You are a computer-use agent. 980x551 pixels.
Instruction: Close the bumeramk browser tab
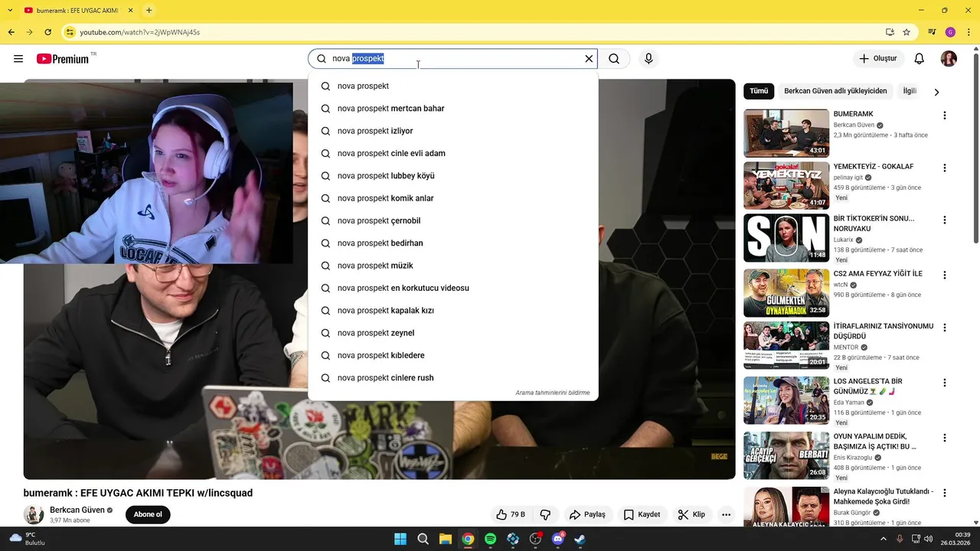(x=130, y=11)
